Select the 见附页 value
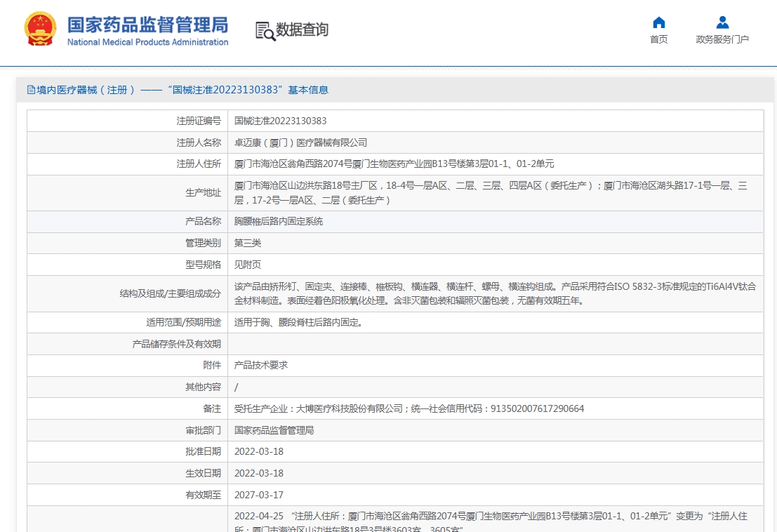777x532 pixels. click(x=247, y=265)
